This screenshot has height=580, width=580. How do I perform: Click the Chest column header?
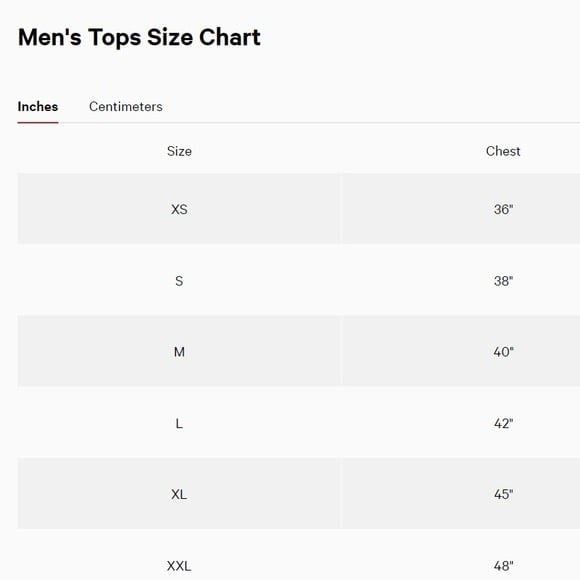[x=503, y=151]
